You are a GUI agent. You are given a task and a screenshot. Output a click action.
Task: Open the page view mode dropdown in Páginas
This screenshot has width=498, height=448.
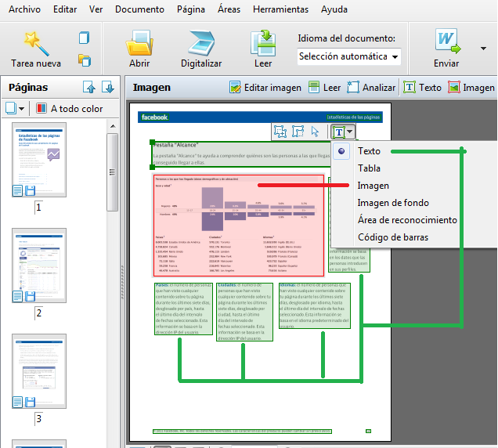(x=16, y=109)
